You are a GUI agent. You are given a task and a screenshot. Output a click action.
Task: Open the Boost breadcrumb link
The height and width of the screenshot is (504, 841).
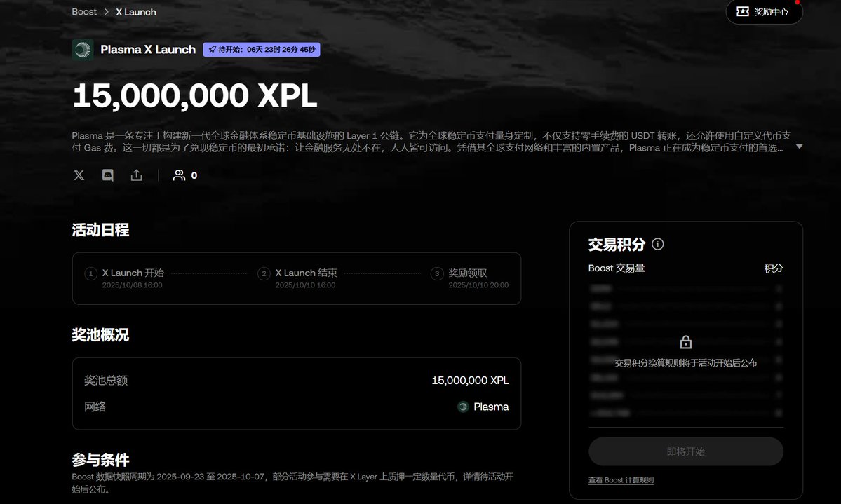point(84,12)
